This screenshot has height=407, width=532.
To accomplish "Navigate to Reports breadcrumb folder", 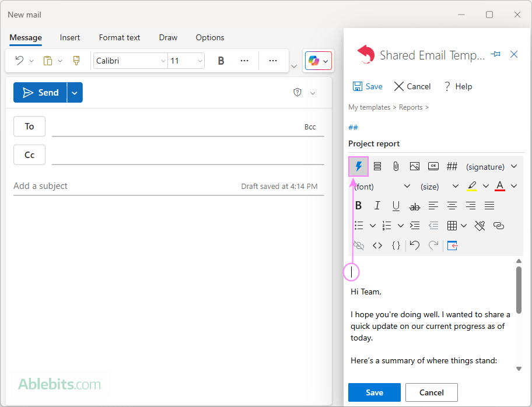I will click(x=411, y=107).
